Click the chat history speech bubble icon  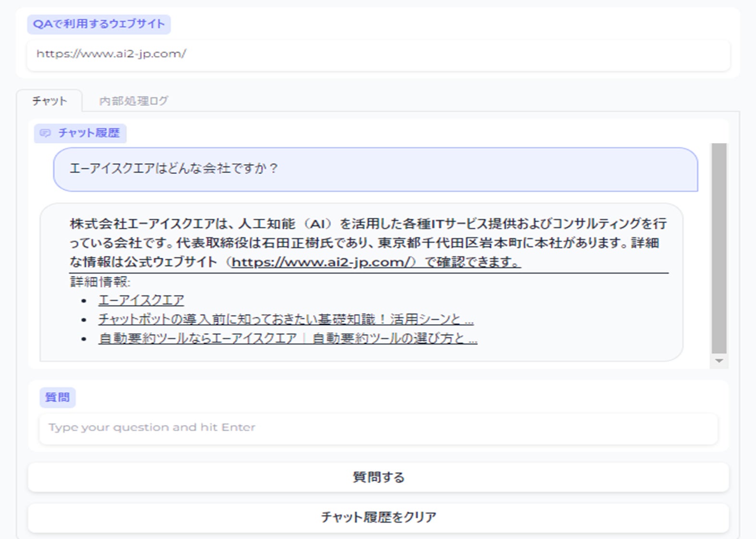(x=45, y=133)
